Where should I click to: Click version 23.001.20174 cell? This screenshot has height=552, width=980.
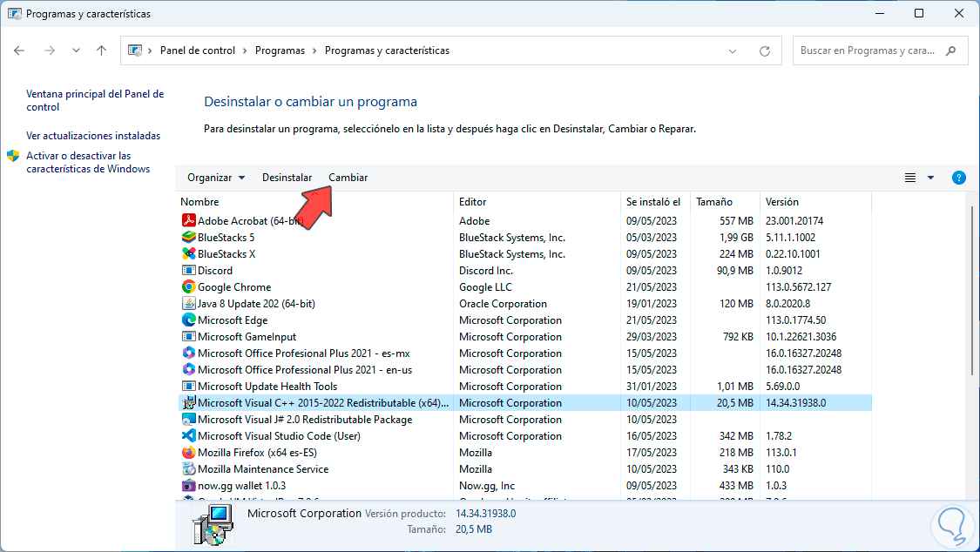point(794,220)
